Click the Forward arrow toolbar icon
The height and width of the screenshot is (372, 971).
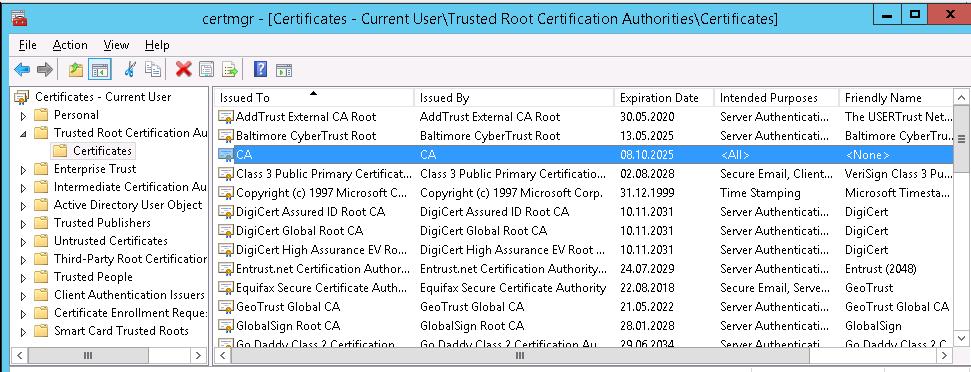point(45,70)
